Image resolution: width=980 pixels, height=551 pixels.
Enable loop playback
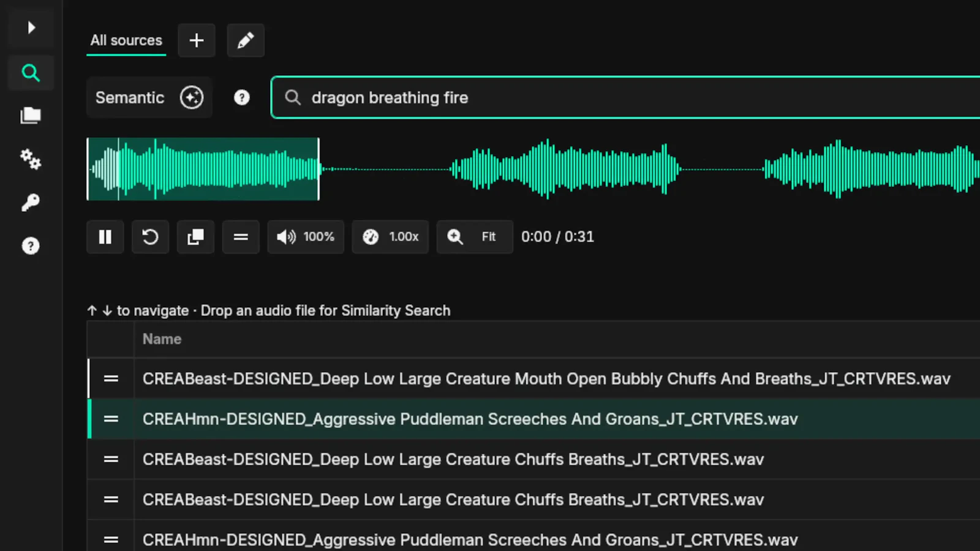(x=150, y=237)
